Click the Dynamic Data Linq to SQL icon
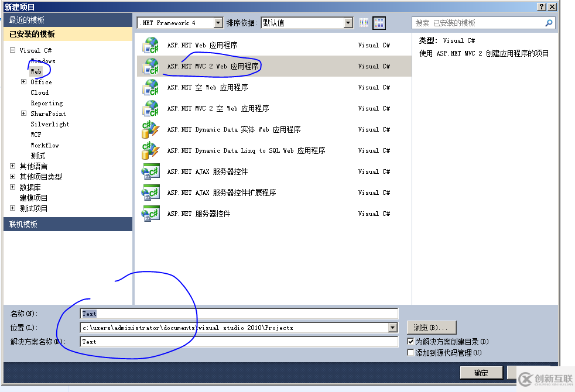Viewport: 575px width, 392px height. pos(150,150)
